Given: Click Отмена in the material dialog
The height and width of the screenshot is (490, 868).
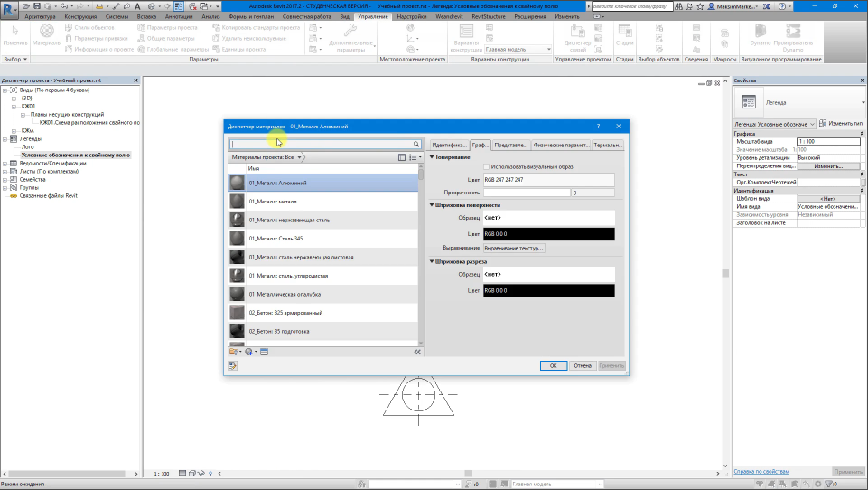Looking at the screenshot, I should click(583, 366).
